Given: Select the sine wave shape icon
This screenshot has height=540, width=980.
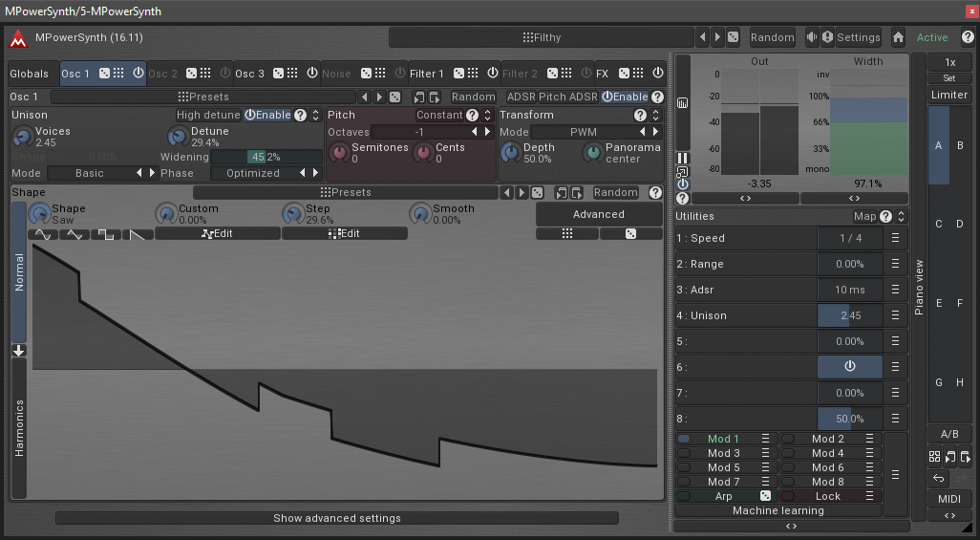Looking at the screenshot, I should click(x=42, y=235).
